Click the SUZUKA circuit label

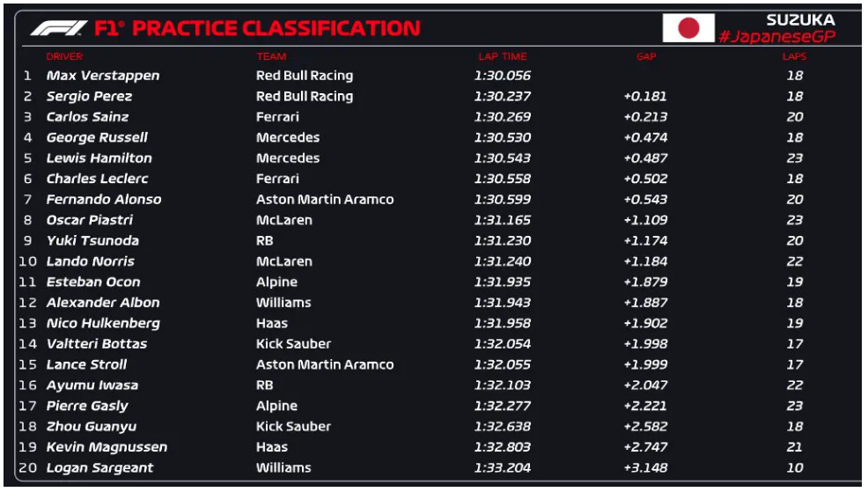click(x=800, y=19)
